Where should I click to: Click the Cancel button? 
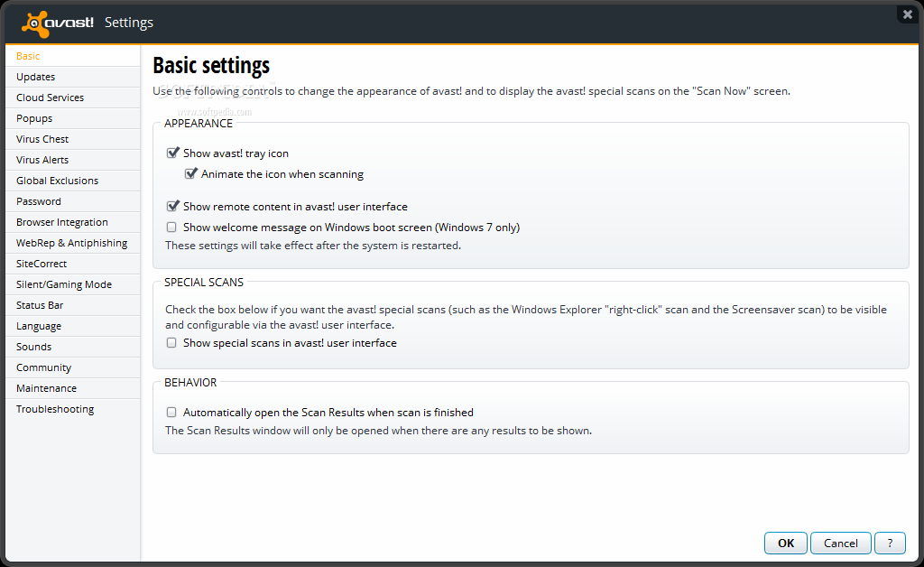[840, 543]
